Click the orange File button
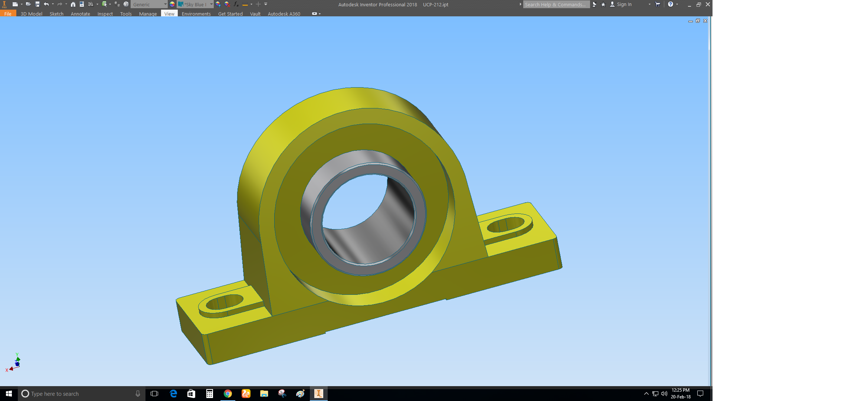Image resolution: width=868 pixels, height=401 pixels. click(x=8, y=14)
